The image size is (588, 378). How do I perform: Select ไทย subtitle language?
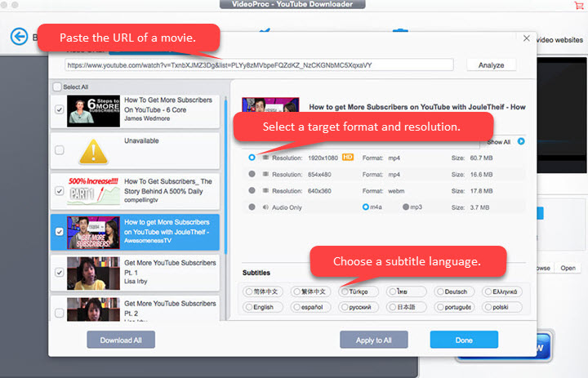tap(407, 291)
